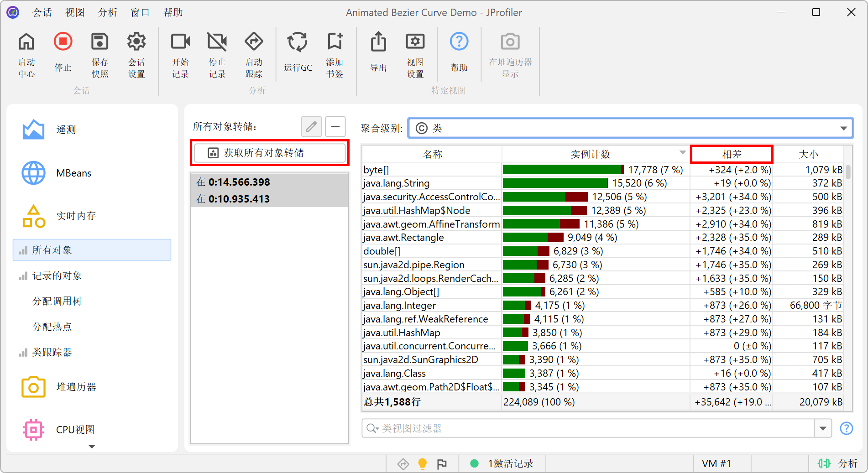Open Session Settings gear icon
The height and width of the screenshot is (473, 868).
pyautogui.click(x=136, y=42)
